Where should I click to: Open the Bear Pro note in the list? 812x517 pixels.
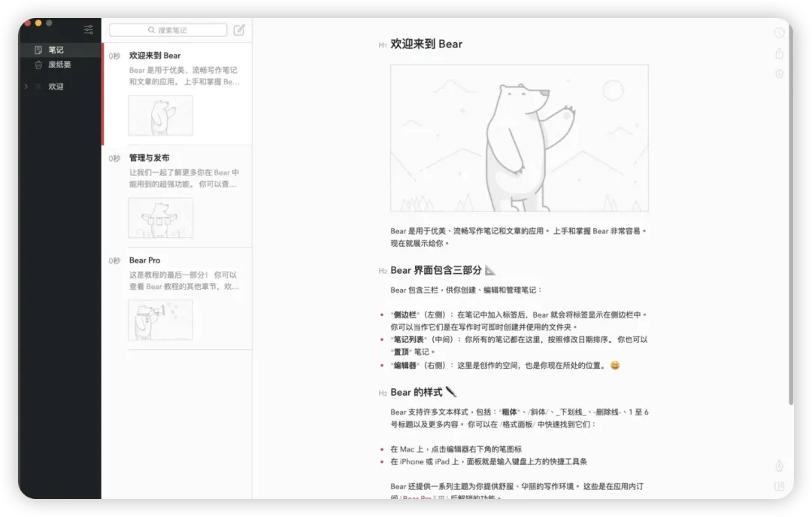point(177,299)
